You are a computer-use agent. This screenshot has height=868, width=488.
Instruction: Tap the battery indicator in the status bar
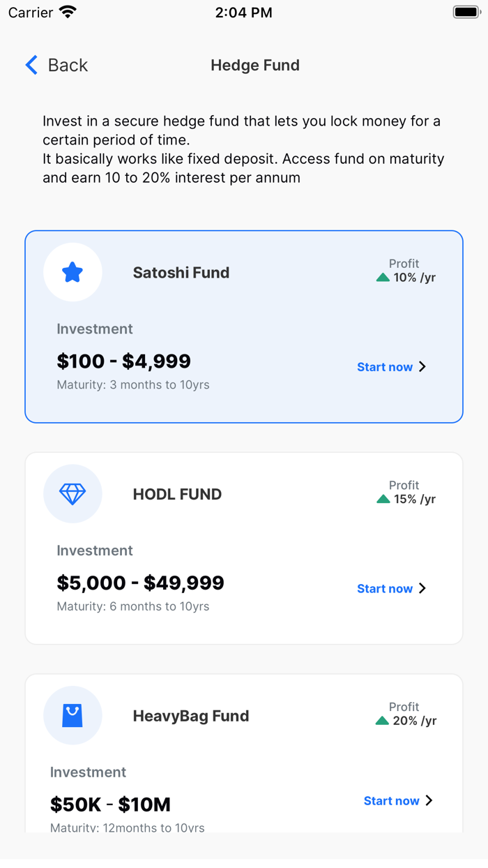click(x=465, y=10)
